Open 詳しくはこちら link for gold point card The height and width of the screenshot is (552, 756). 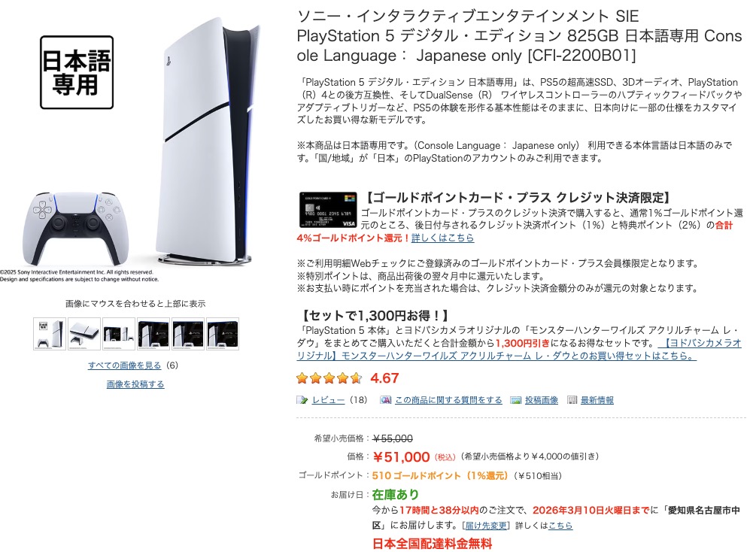pos(442,238)
